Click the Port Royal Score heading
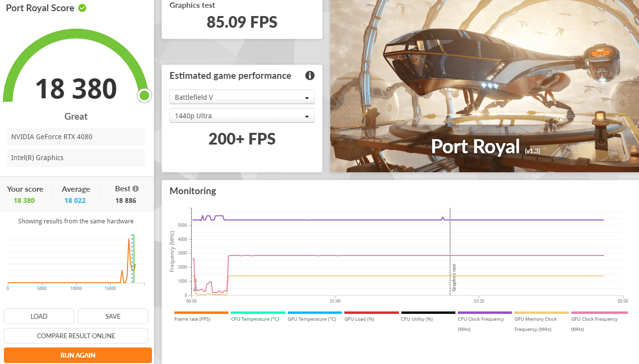 pos(40,8)
